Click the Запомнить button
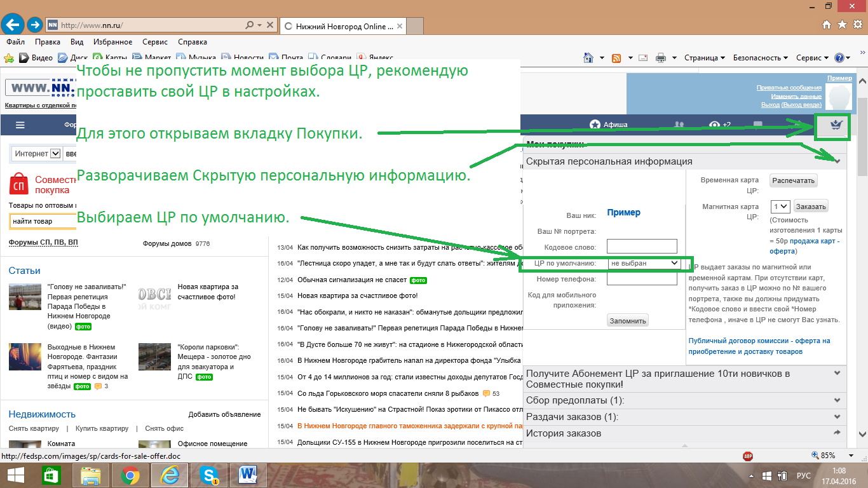 click(628, 320)
